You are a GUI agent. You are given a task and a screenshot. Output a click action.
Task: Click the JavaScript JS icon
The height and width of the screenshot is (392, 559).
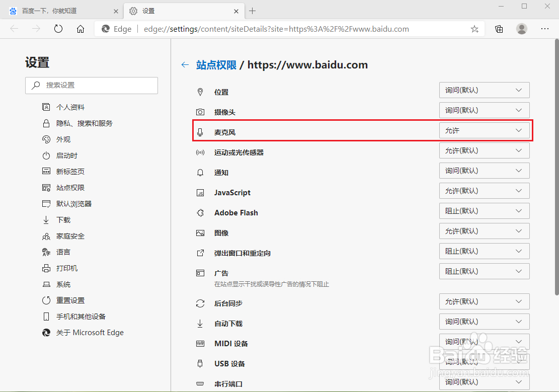point(200,193)
